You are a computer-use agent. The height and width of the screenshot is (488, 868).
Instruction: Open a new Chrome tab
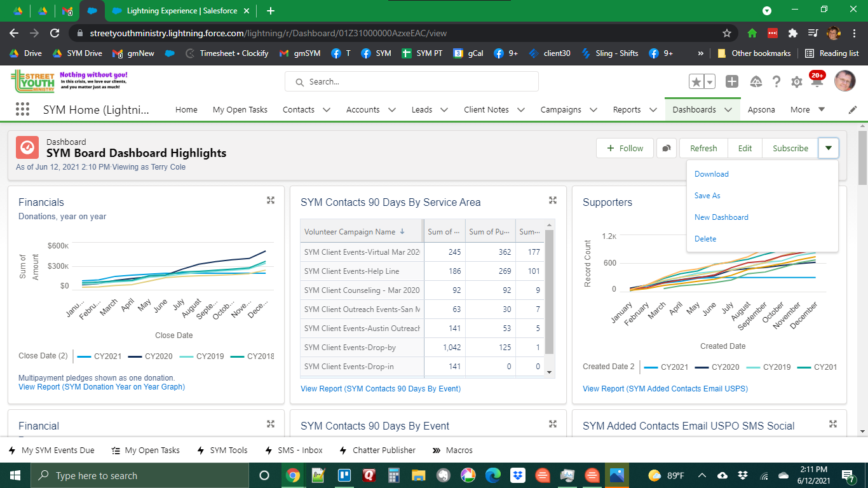click(x=271, y=11)
